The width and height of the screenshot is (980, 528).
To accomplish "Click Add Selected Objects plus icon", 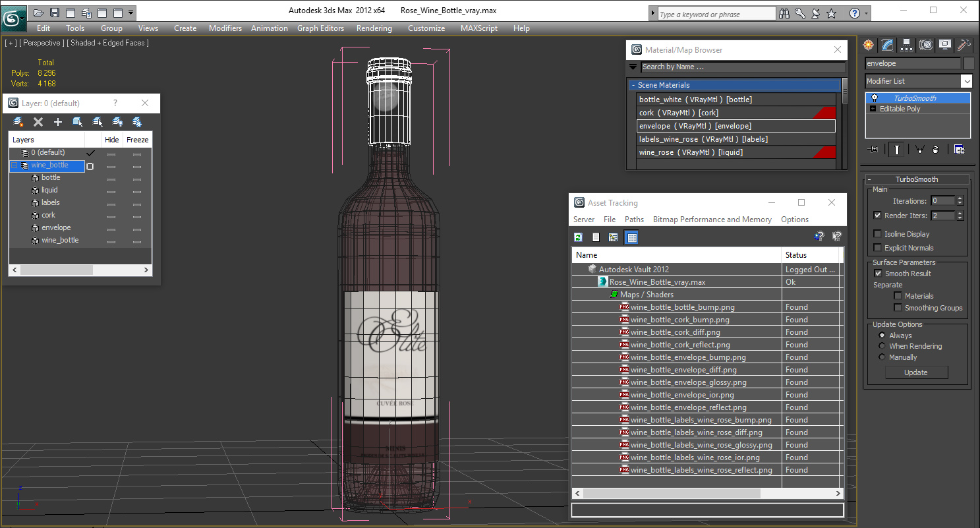I will coord(58,122).
